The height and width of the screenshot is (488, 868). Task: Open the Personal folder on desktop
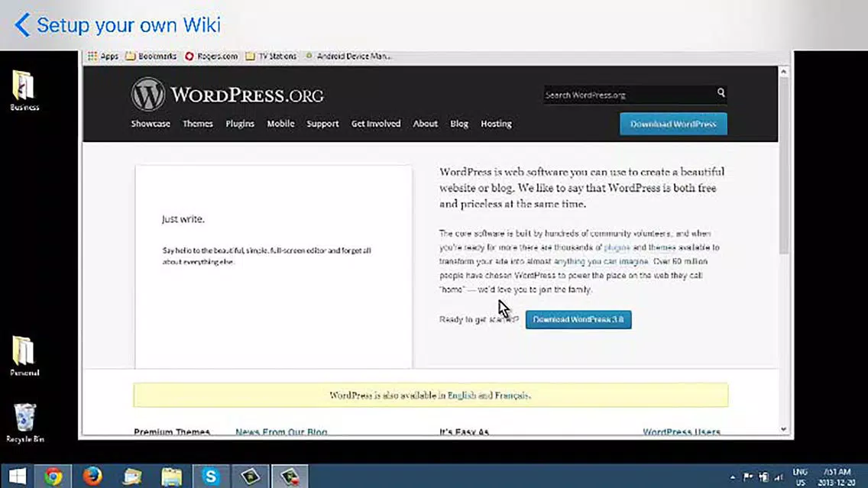pyautogui.click(x=24, y=356)
